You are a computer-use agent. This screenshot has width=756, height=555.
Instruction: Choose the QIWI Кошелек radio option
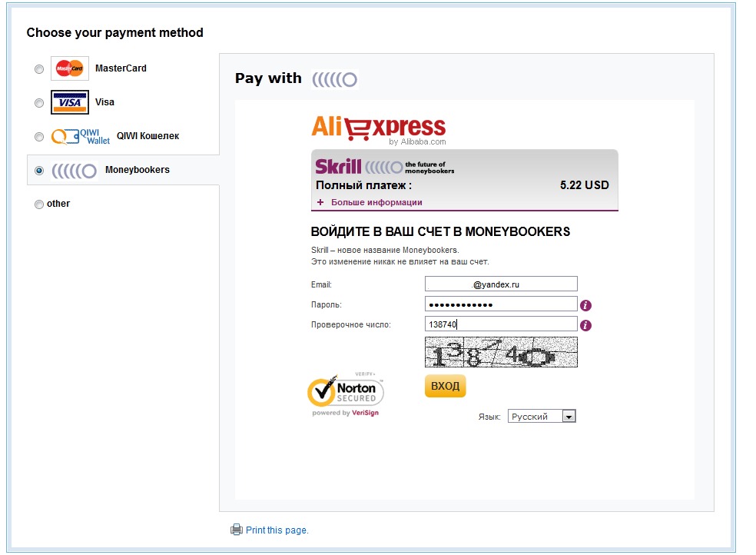(x=39, y=137)
